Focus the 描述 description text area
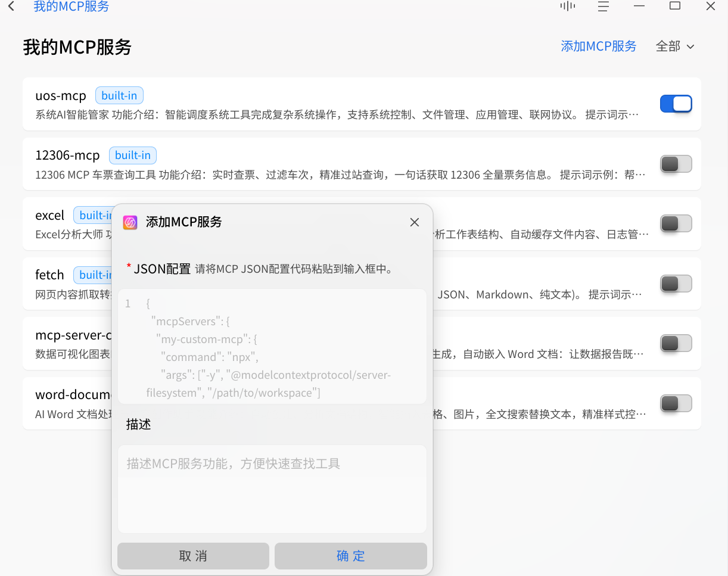Viewport: 728px width, 576px height. click(272, 489)
